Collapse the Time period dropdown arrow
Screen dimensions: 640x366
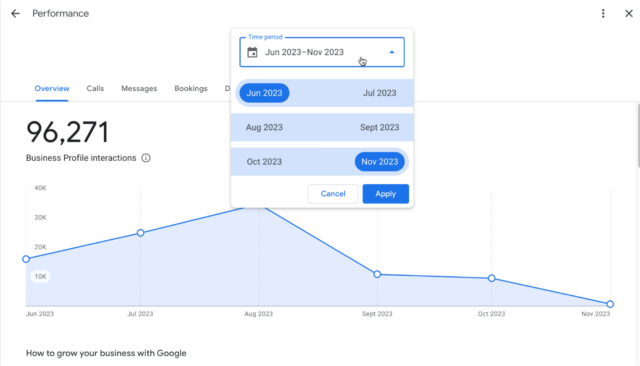pyautogui.click(x=391, y=52)
